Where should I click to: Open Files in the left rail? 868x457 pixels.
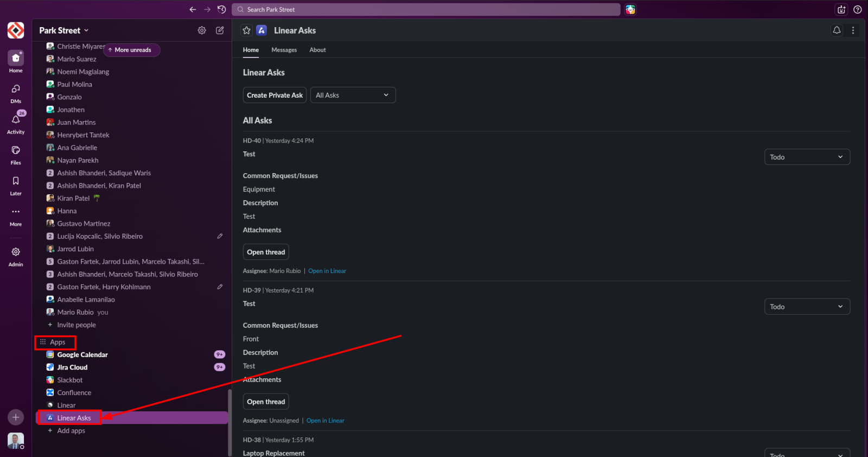tap(16, 155)
